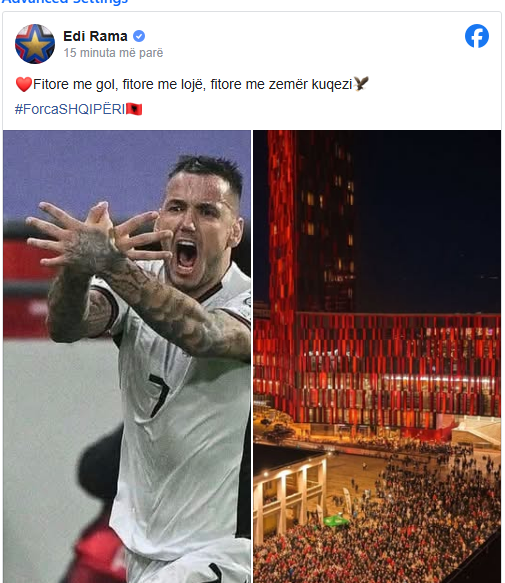Image resolution: width=505 pixels, height=583 pixels.
Task: Click the red heart emoji
Action: [x=23, y=84]
